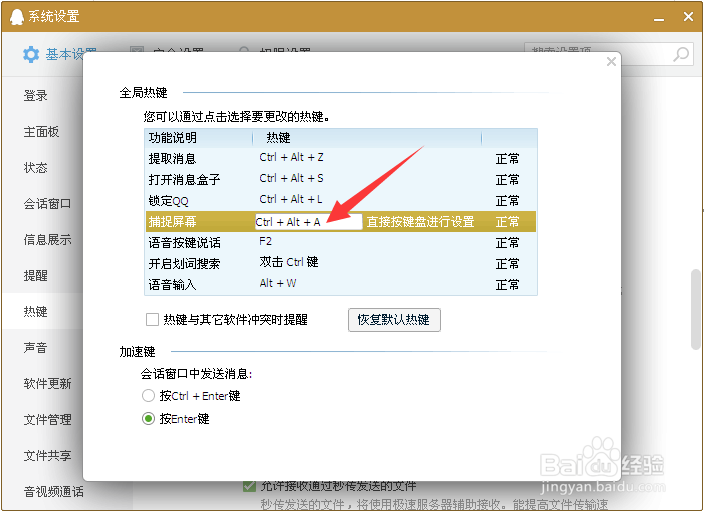Screen dimensions: 704x512
Task: Click the Ctrl + Alt + S hotkey value
Action: [x=291, y=178]
